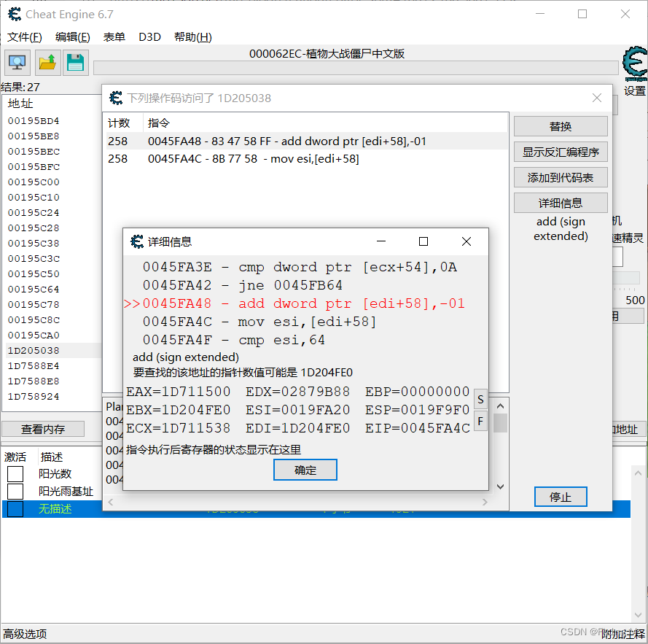
Task: Click the 添加到代码表 button
Action: pos(561,178)
